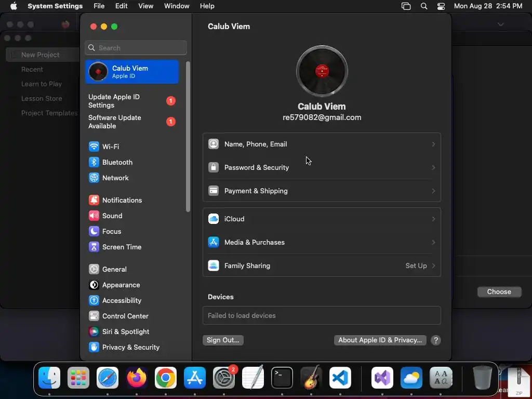Screen dimensions: 532x399
Task: Open Terminal from the Dock
Action: pos(282,378)
